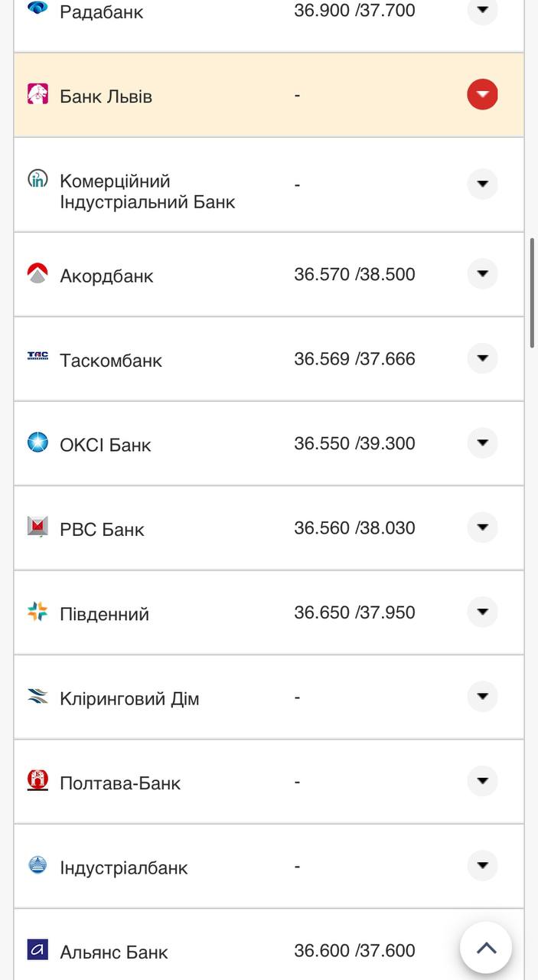Expand the Таскомбанк rate details
This screenshot has width=538, height=980.
click(x=482, y=358)
